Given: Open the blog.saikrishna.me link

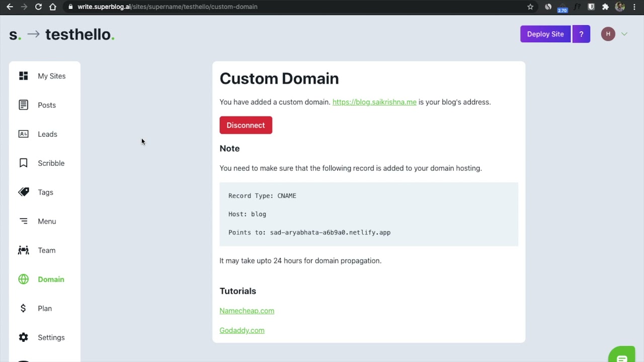Looking at the screenshot, I should pyautogui.click(x=374, y=102).
